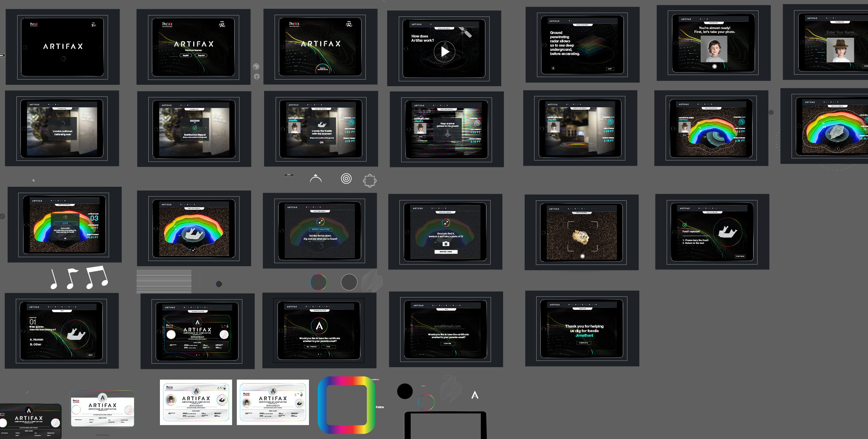Click the email@mail.com input field
868x439 pixels.
447,327
